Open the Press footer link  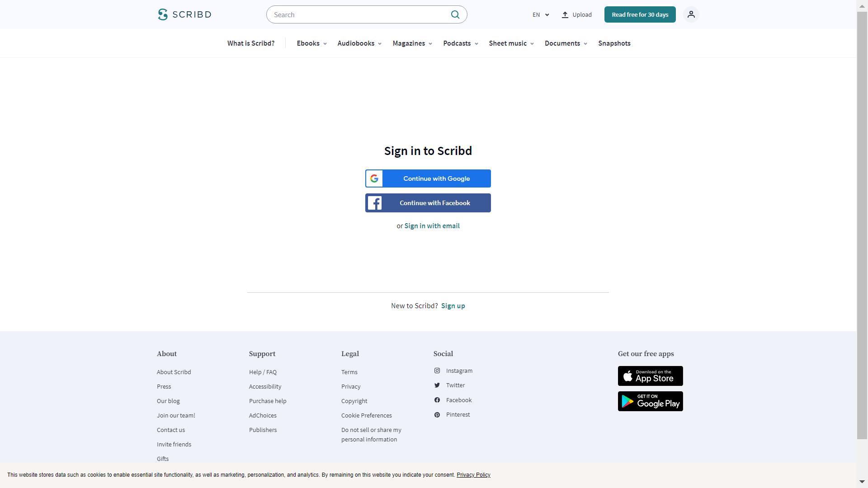pos(164,387)
